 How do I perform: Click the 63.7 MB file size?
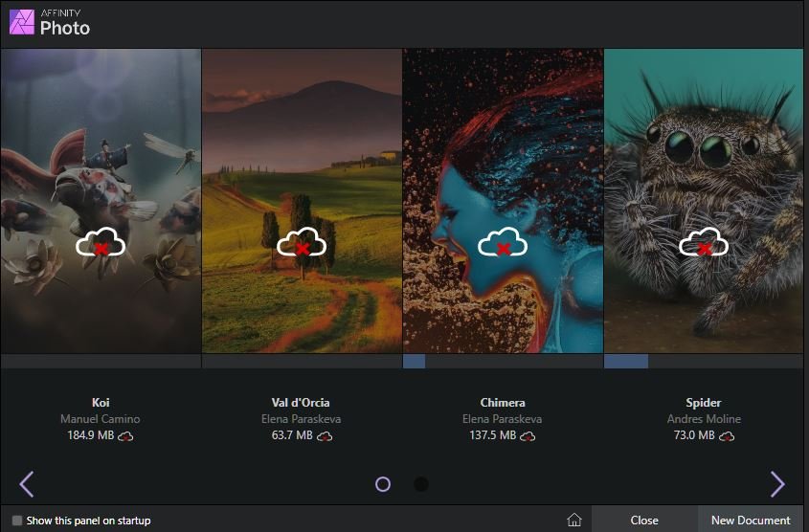click(292, 435)
